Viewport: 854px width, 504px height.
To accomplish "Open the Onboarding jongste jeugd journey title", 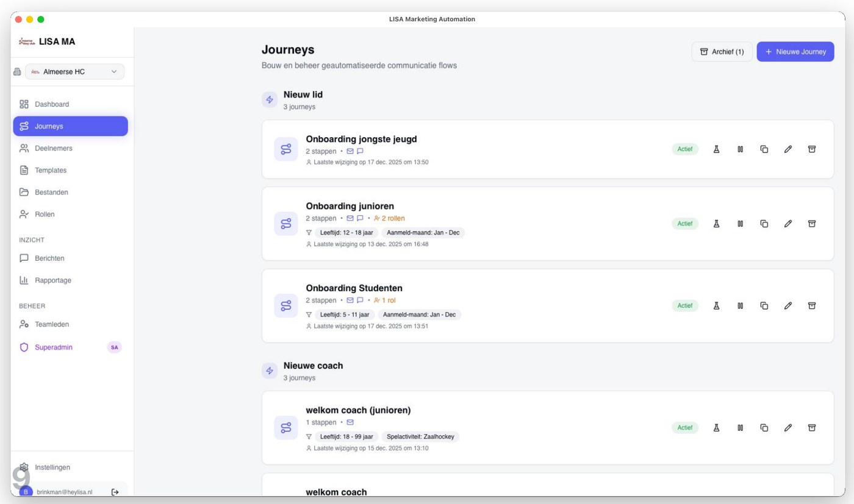I will [361, 139].
